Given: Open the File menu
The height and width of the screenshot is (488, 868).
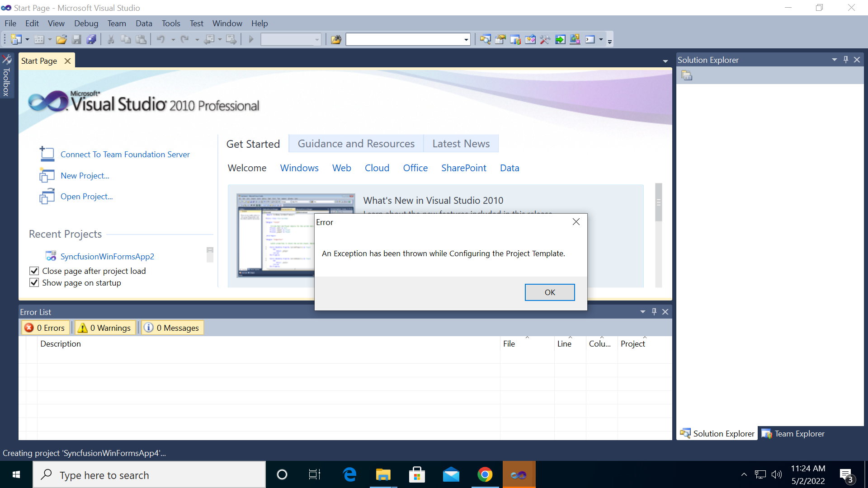Looking at the screenshot, I should click(x=10, y=23).
